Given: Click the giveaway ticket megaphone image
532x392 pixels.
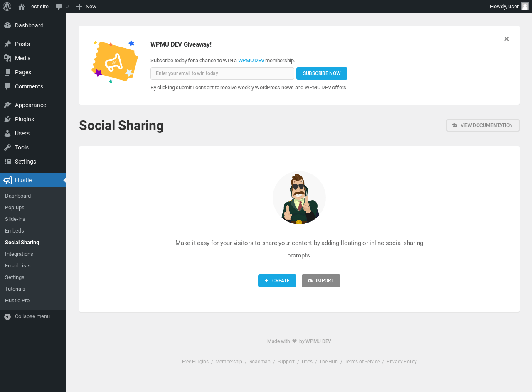Looking at the screenshot, I should pos(115,61).
